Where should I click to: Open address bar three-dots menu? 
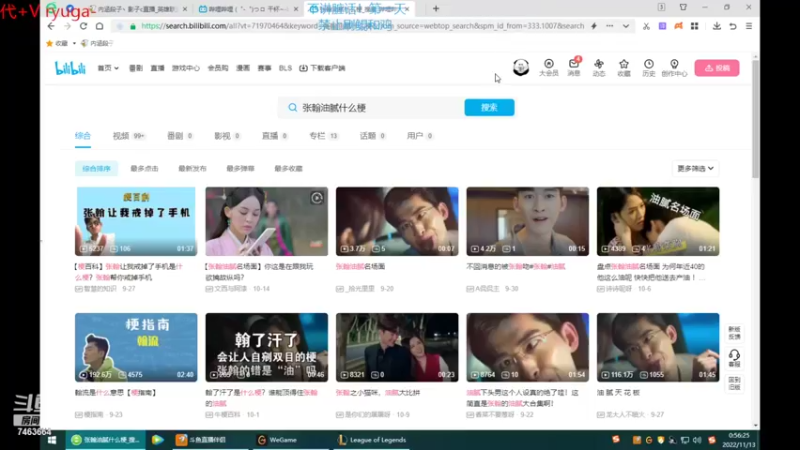coord(610,26)
